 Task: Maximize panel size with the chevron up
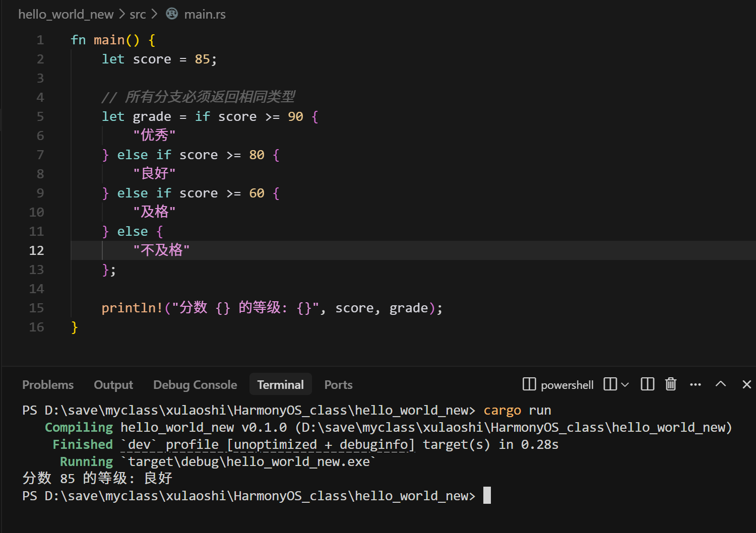point(721,384)
